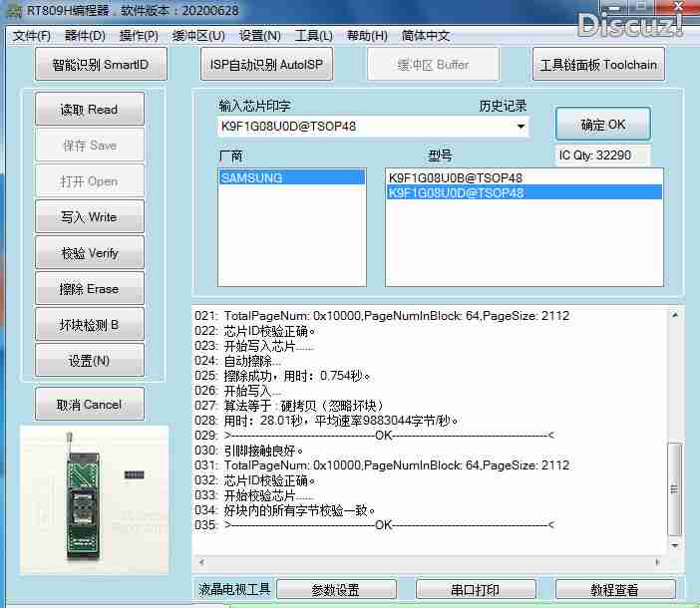Open the 缓冲区(U) menu
The height and width of the screenshot is (608, 700).
[x=198, y=36]
